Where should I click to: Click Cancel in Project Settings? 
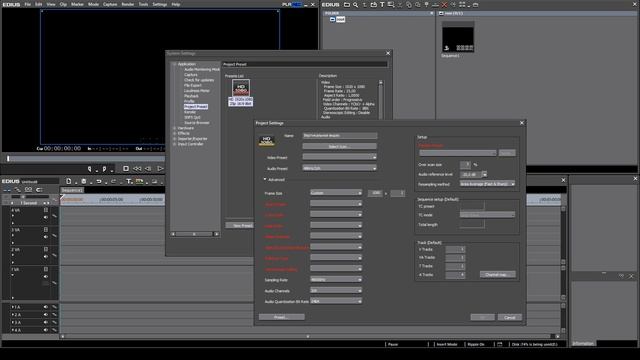pyautogui.click(x=509, y=317)
